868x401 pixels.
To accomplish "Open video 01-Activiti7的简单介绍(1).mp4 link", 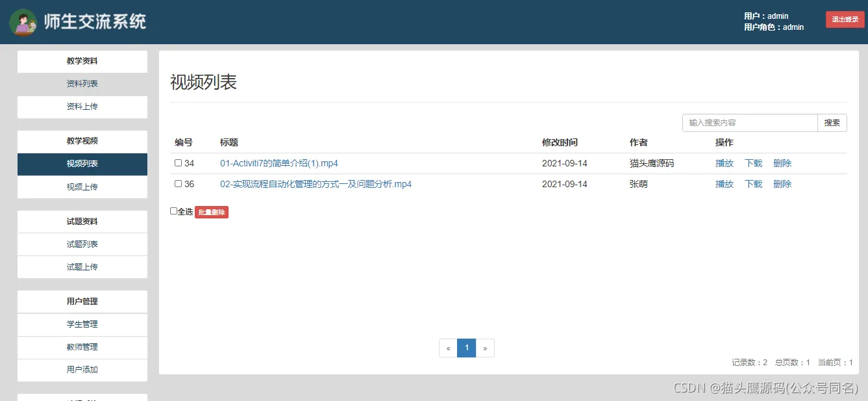I will click(279, 163).
